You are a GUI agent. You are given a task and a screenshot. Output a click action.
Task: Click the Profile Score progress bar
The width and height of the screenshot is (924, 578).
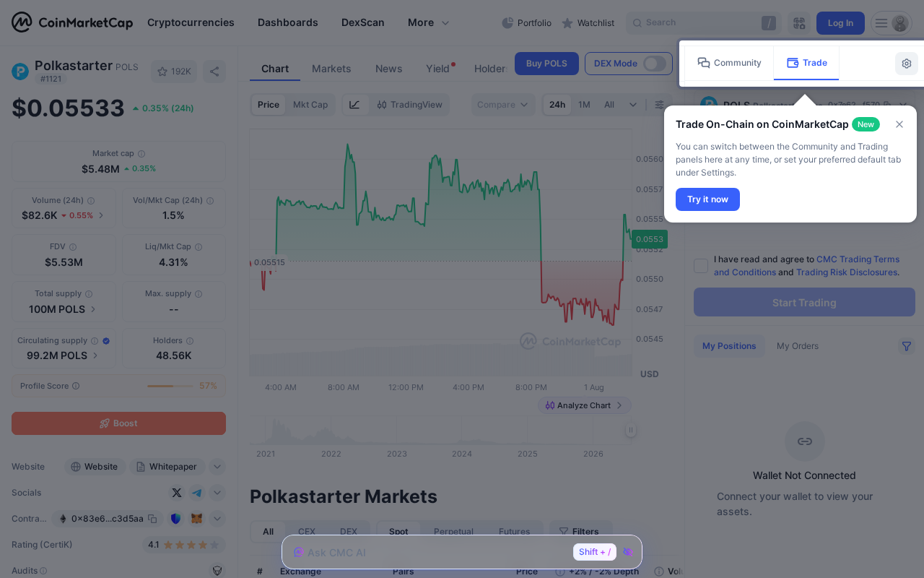(171, 387)
